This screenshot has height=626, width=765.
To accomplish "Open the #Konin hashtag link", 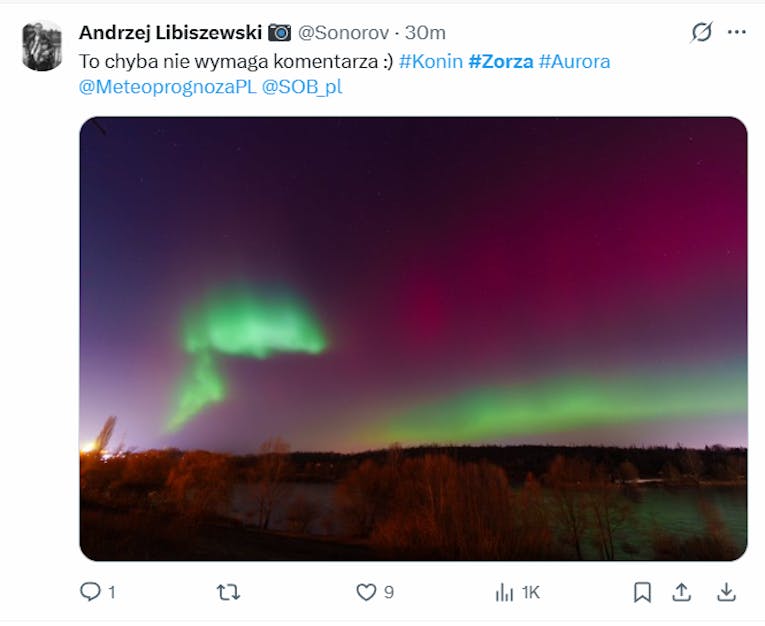I will point(431,61).
